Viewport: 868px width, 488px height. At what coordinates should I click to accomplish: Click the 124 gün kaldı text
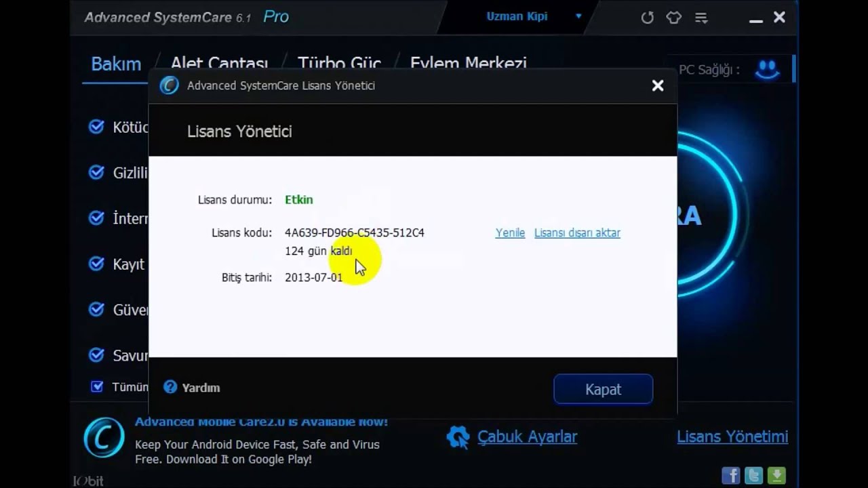coord(319,251)
